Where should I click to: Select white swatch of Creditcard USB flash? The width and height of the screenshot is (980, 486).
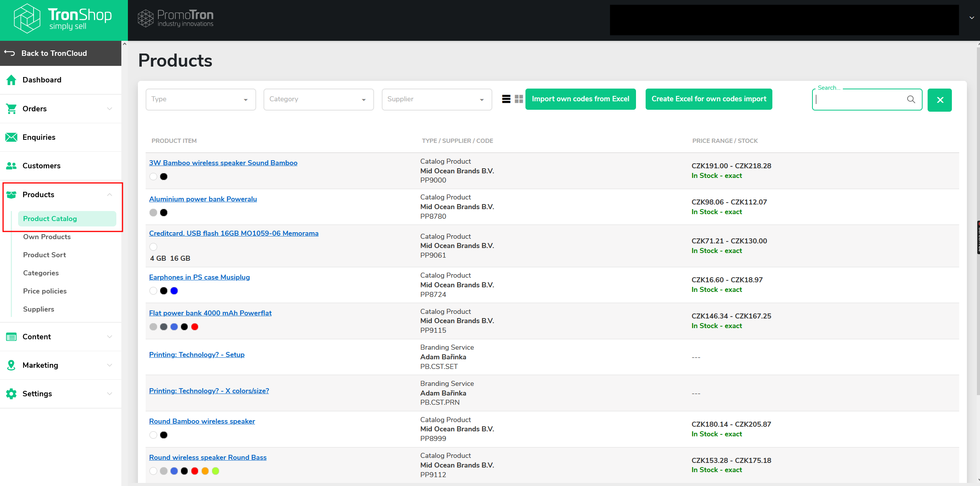pyautogui.click(x=153, y=247)
